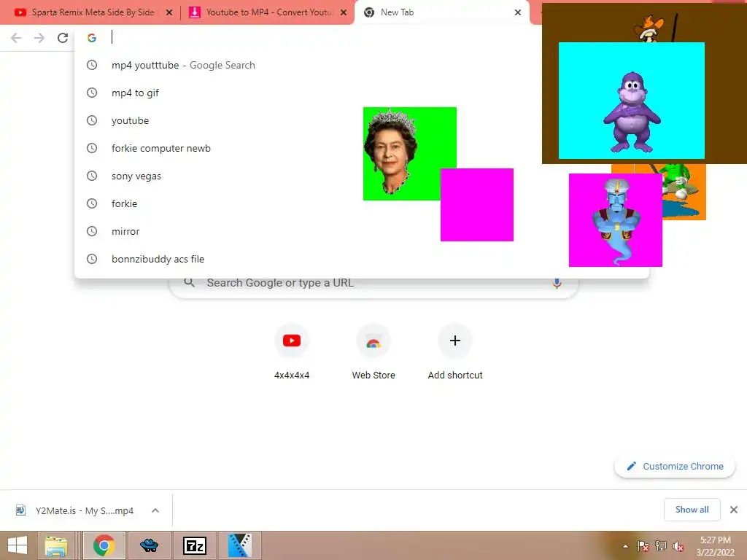Select the New Tab tab
The image size is (747, 560).
441,12
